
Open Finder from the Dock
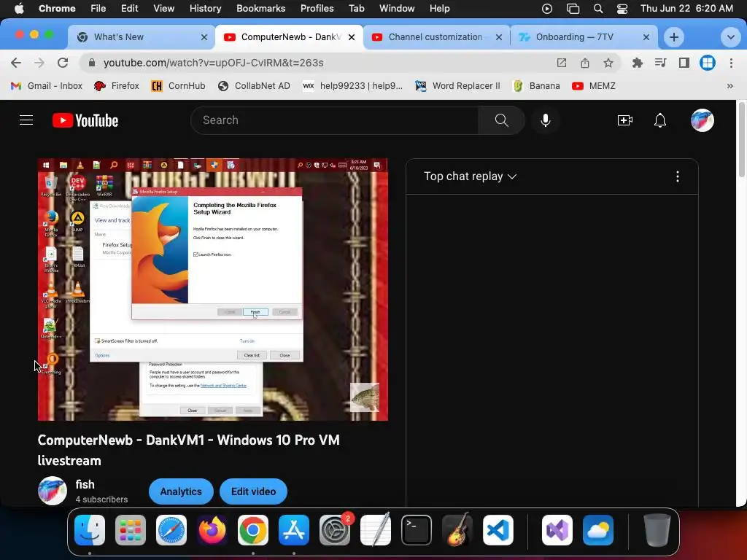click(90, 530)
